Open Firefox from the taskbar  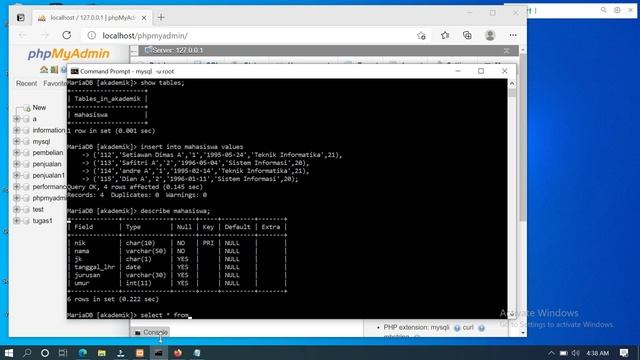(178, 353)
